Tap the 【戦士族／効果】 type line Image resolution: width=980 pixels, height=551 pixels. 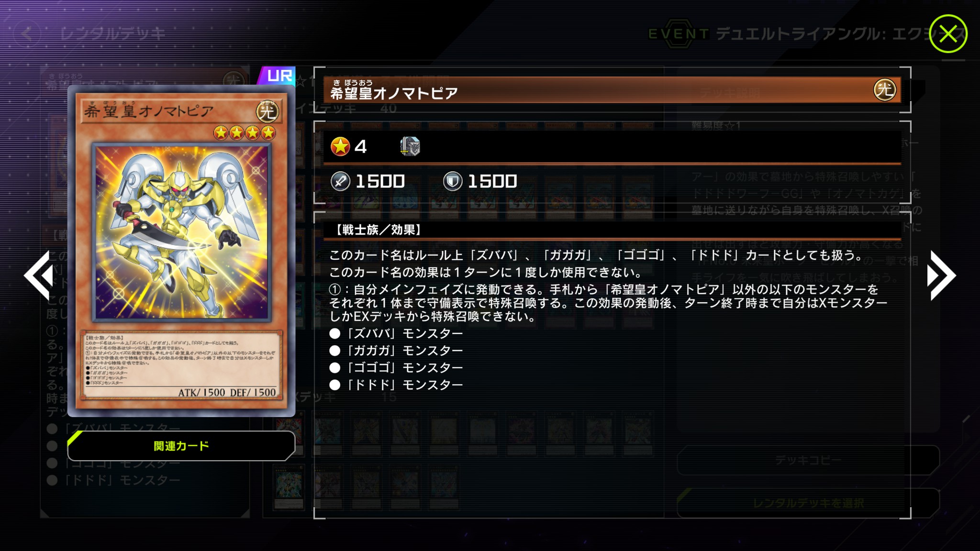click(376, 230)
